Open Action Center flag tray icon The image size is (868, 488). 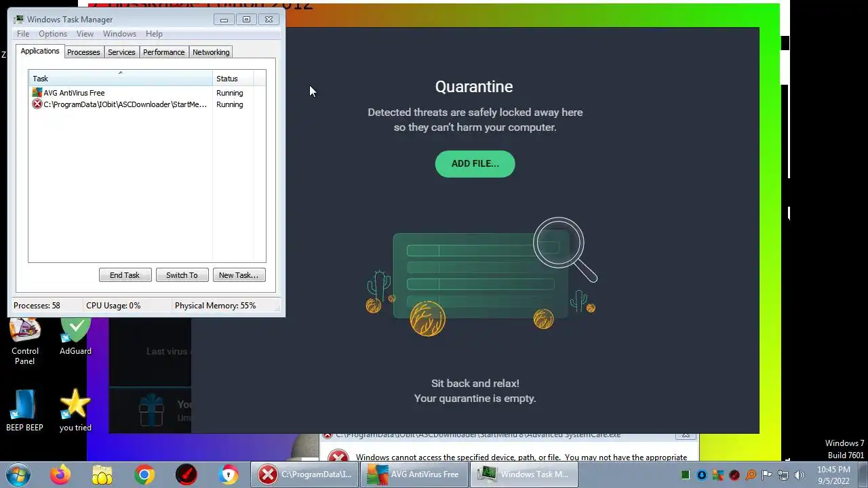point(767,475)
